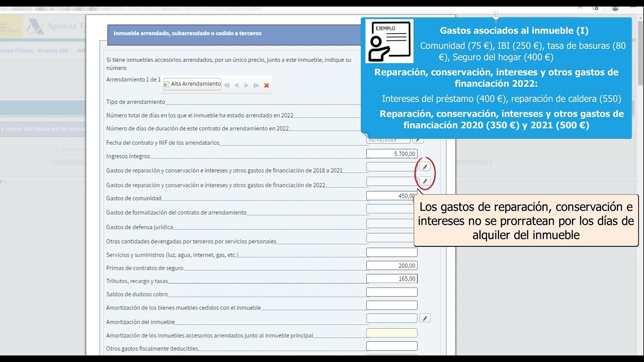Click the Amortización del inmueble amount field
Screen dimensions: 644x362
pos(392,318)
